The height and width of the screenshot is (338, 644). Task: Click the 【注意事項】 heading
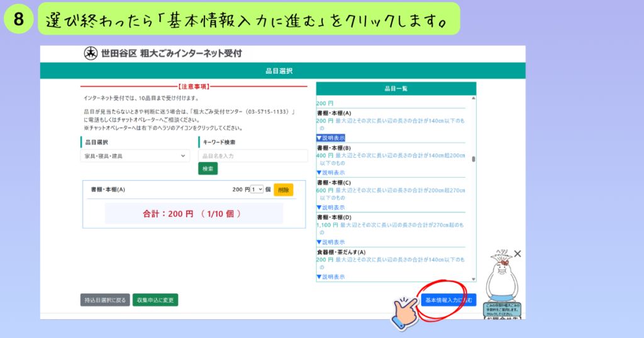tap(194, 87)
